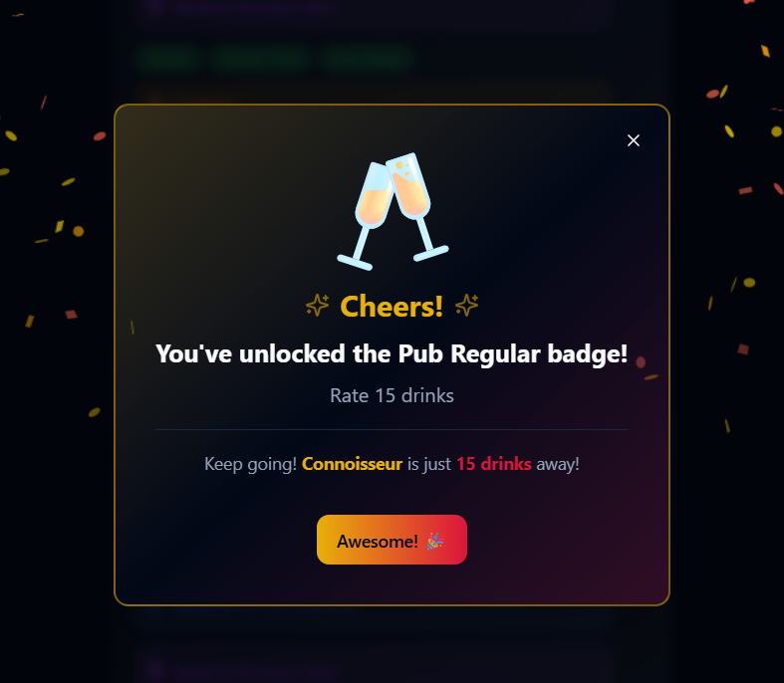Select the Cheers! heading text
The image size is (784, 683).
pos(392,306)
